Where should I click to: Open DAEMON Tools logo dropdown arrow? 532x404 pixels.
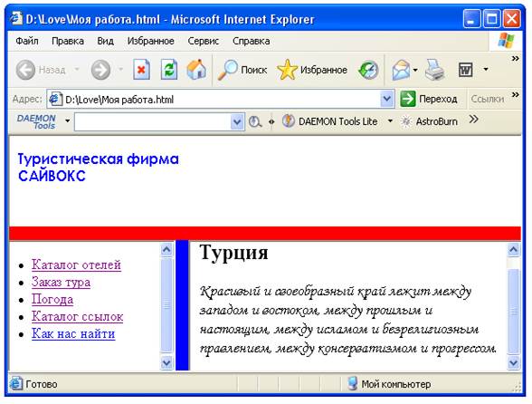tap(67, 121)
